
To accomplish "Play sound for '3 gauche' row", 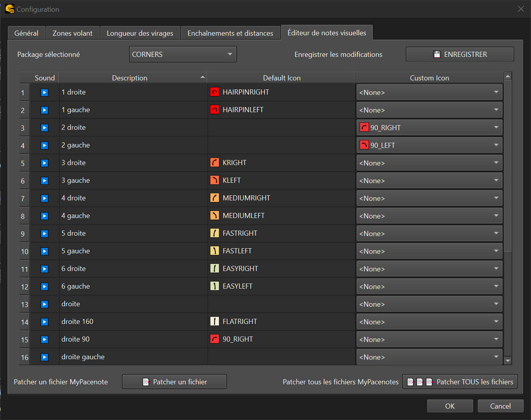I will pyautogui.click(x=44, y=181).
